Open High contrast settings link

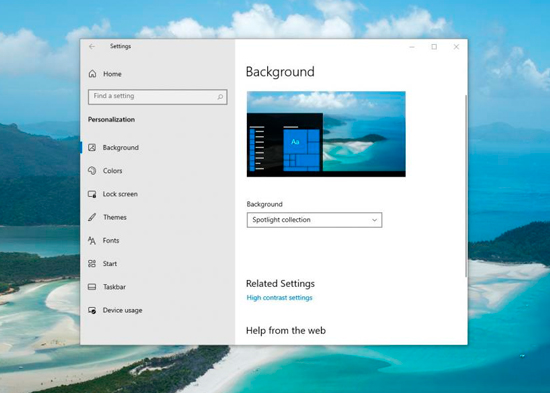(x=279, y=298)
